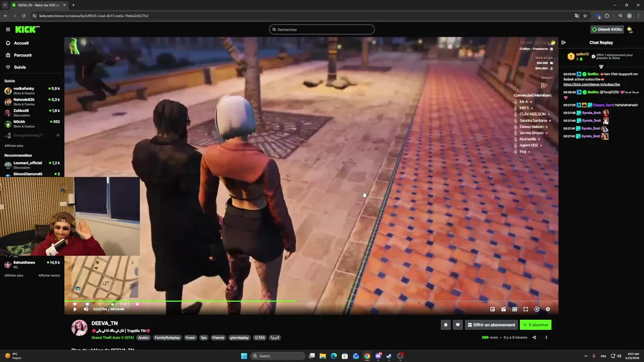
Task: Open the kick.com/deeva-tn/subscribe chat link
Action: 592,84
